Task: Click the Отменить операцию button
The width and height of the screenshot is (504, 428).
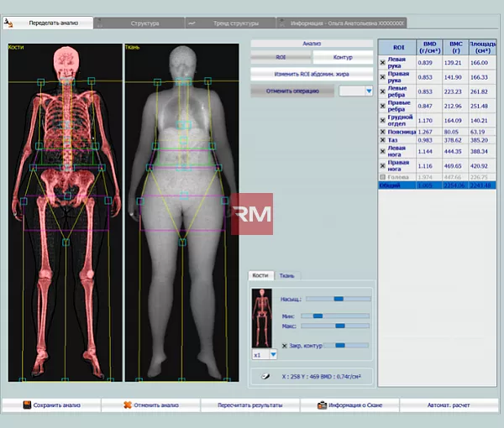Action: (x=292, y=91)
